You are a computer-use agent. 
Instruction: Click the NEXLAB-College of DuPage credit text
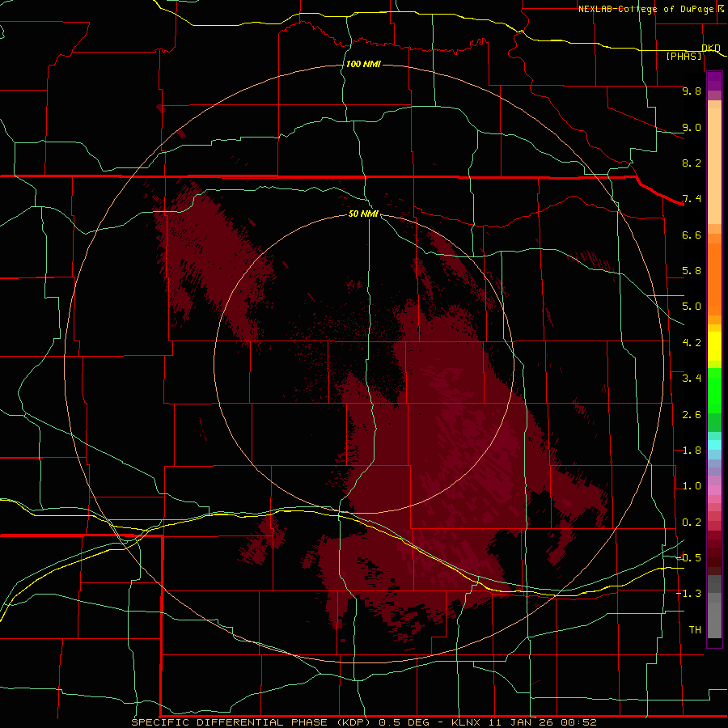tap(646, 9)
